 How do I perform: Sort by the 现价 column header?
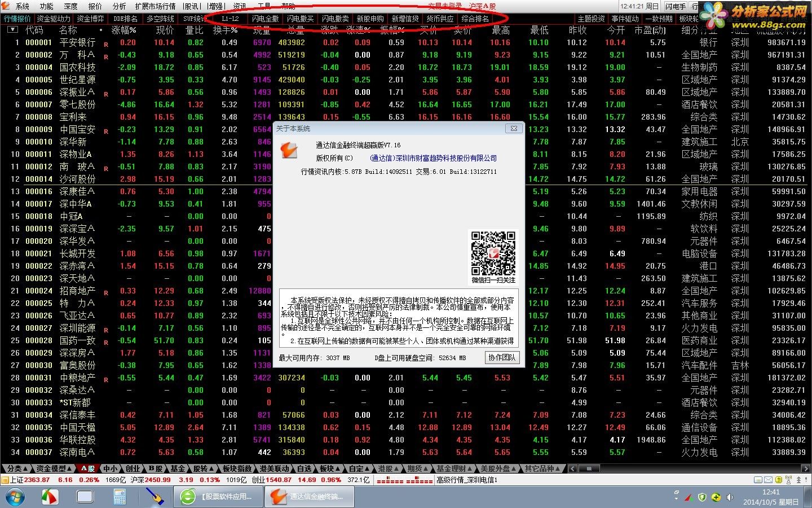[165, 30]
